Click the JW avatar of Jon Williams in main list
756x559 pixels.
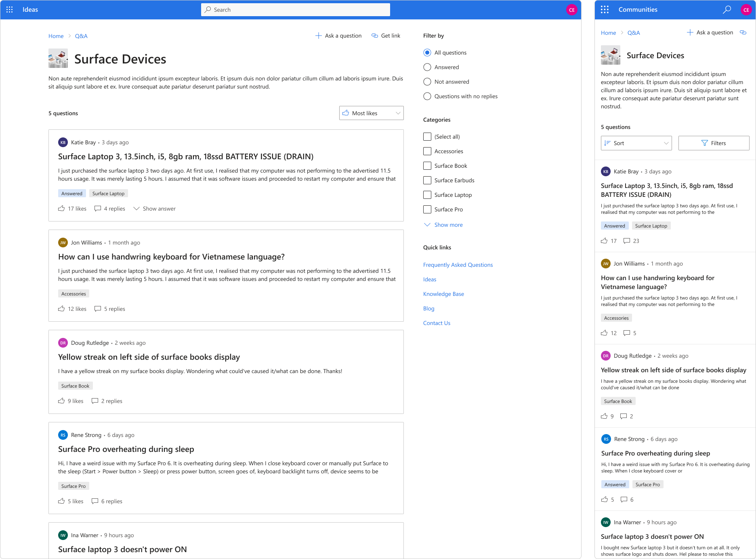tap(63, 243)
